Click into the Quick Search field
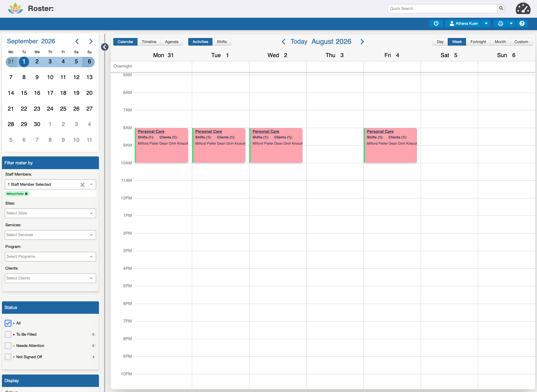The height and width of the screenshot is (392, 537). 442,8
